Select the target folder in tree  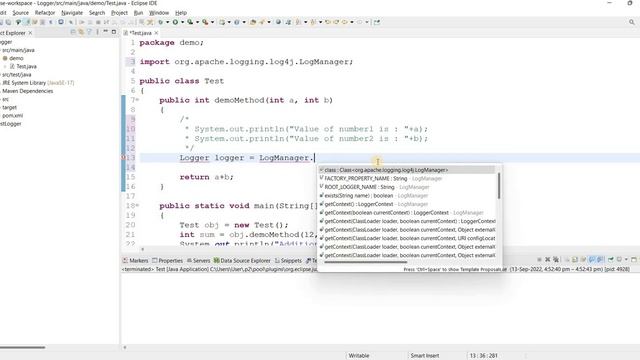coord(9,107)
